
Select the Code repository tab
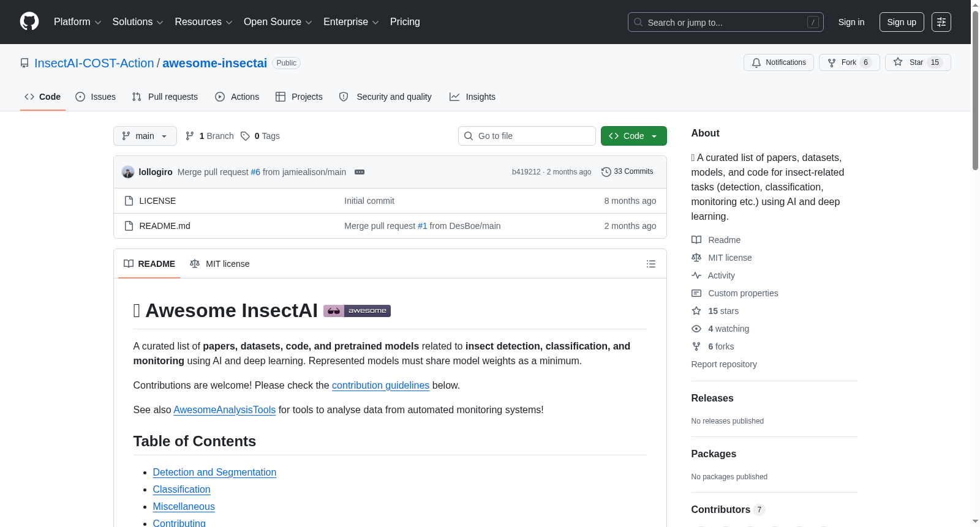[x=43, y=97]
